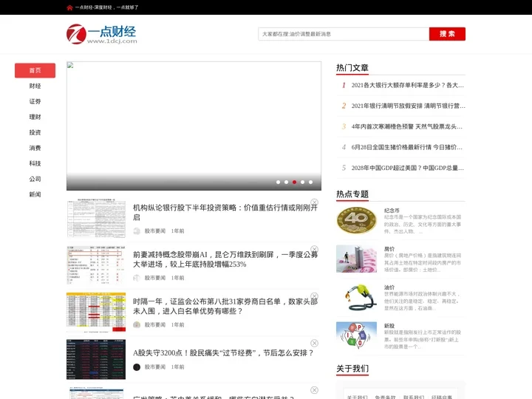This screenshot has height=399, width=532.
Task: Click thumbnail of 证监会白名单 article
Action: 96,312
